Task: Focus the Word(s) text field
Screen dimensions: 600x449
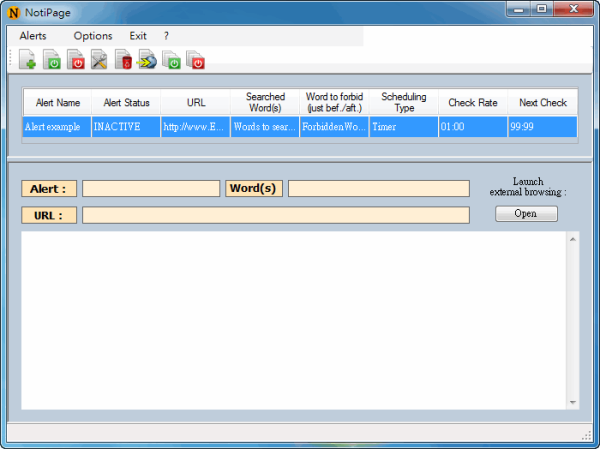Action: coord(378,188)
